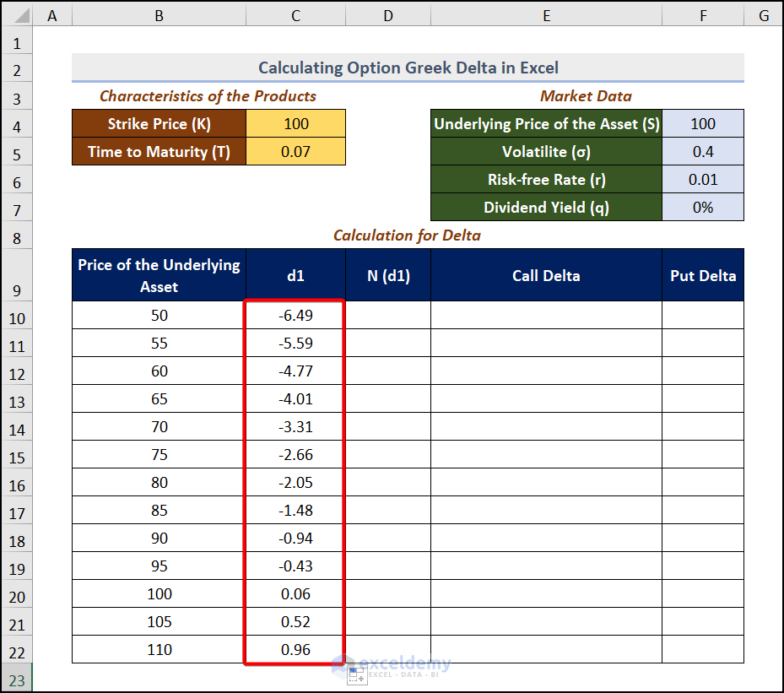Screen dimensions: 784x693
Task: Click the Volatilite value 0.4 cell
Action: click(703, 151)
